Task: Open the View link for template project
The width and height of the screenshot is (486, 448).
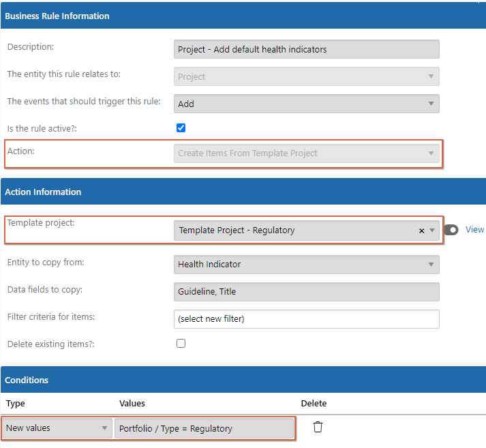Action: tap(474, 230)
